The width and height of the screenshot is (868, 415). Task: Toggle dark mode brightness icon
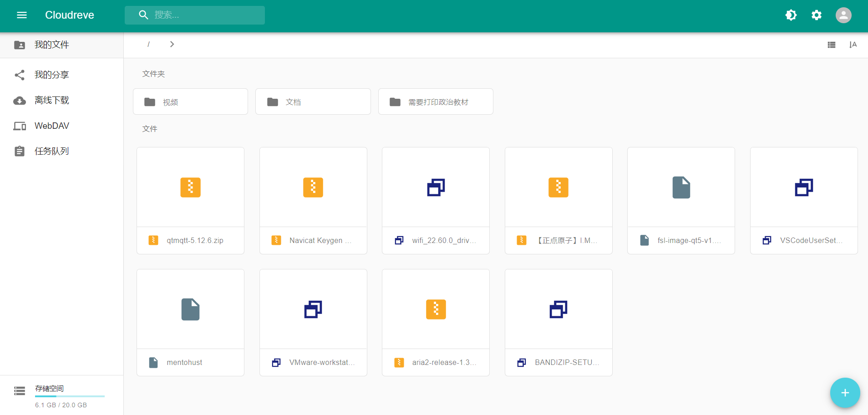791,15
